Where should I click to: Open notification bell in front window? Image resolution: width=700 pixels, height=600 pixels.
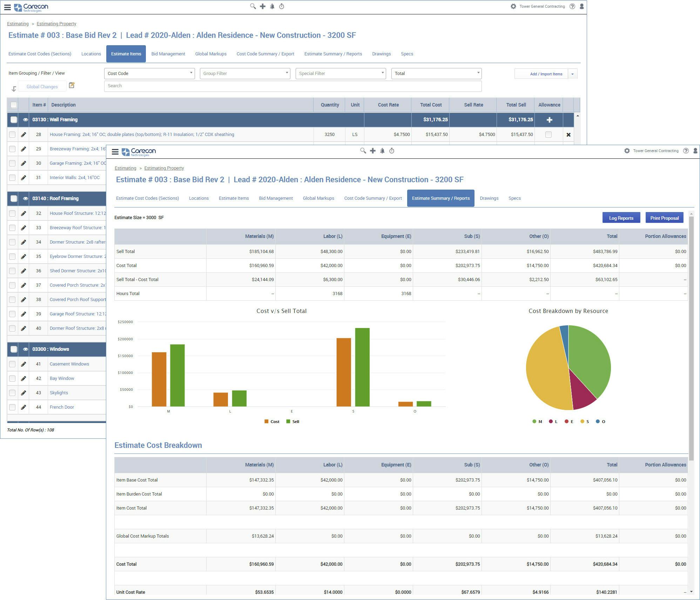[382, 151]
